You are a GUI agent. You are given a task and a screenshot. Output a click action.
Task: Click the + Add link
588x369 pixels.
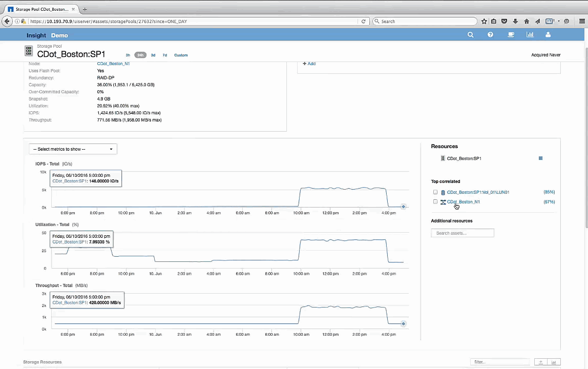(x=309, y=64)
